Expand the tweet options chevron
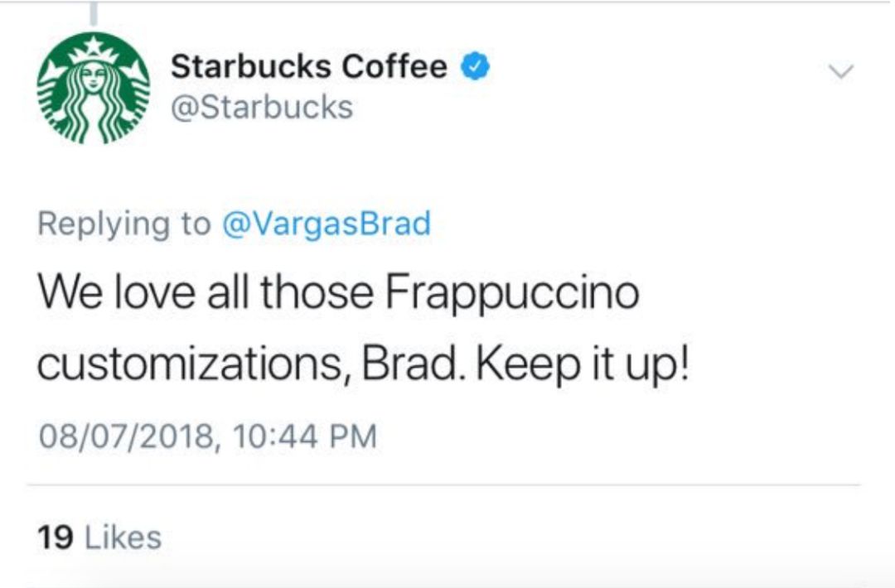This screenshot has width=895, height=588. pyautogui.click(x=841, y=72)
